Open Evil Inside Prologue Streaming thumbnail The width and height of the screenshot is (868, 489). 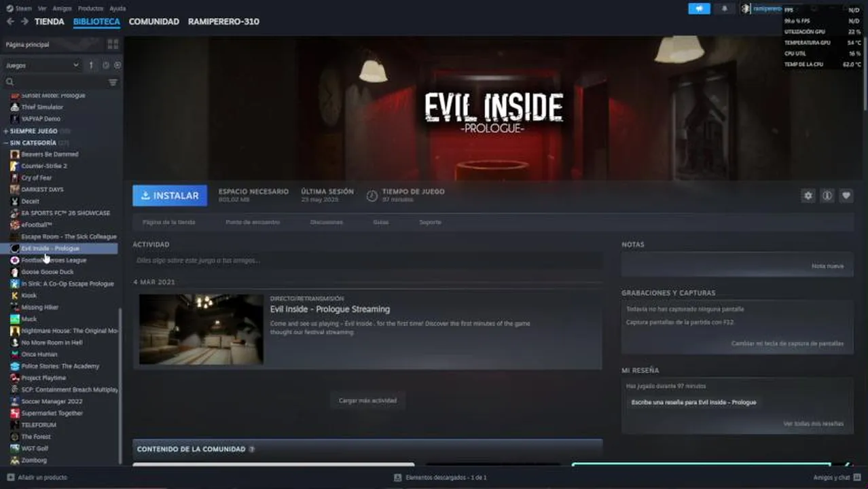[x=201, y=329]
